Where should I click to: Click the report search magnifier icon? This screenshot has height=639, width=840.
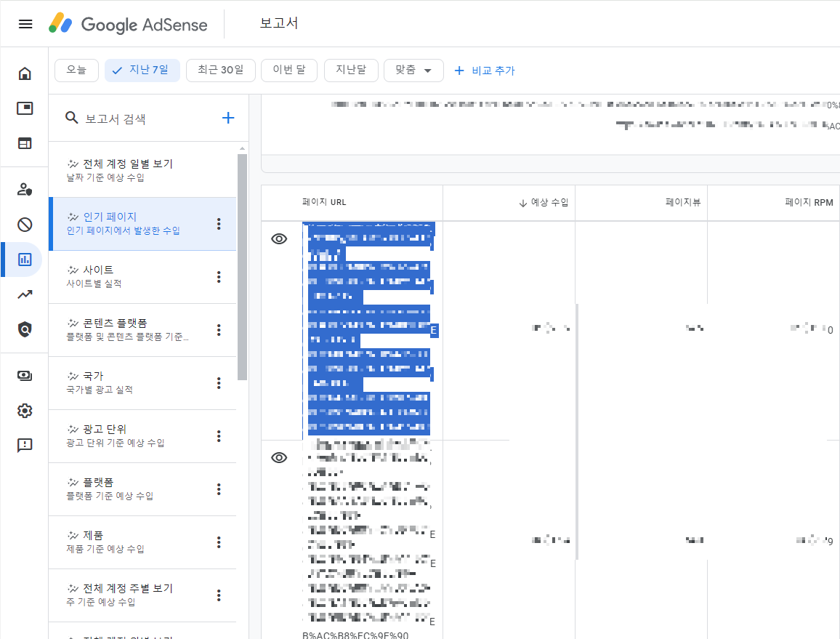coord(72,117)
